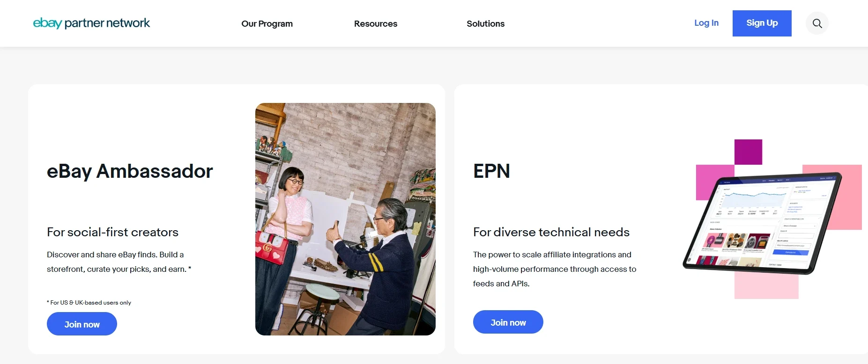Click 'For diverse technical needs' text
868x364 pixels.
[x=551, y=232]
